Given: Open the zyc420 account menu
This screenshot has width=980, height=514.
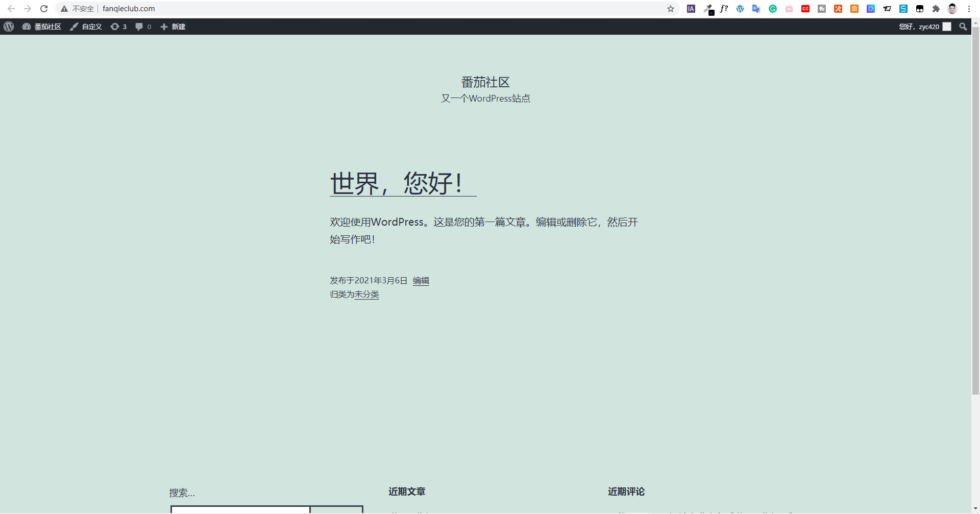Looking at the screenshot, I should (x=919, y=27).
